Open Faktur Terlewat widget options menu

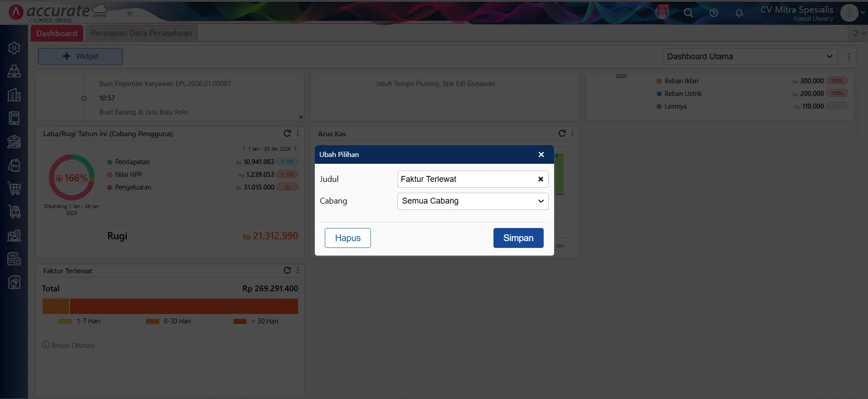coord(298,270)
